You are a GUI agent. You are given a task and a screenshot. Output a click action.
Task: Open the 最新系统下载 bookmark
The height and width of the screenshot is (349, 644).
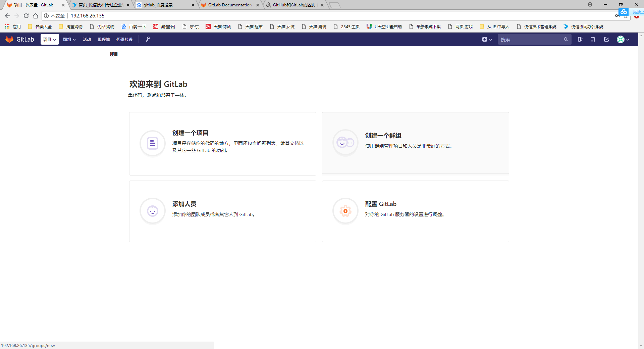point(425,27)
